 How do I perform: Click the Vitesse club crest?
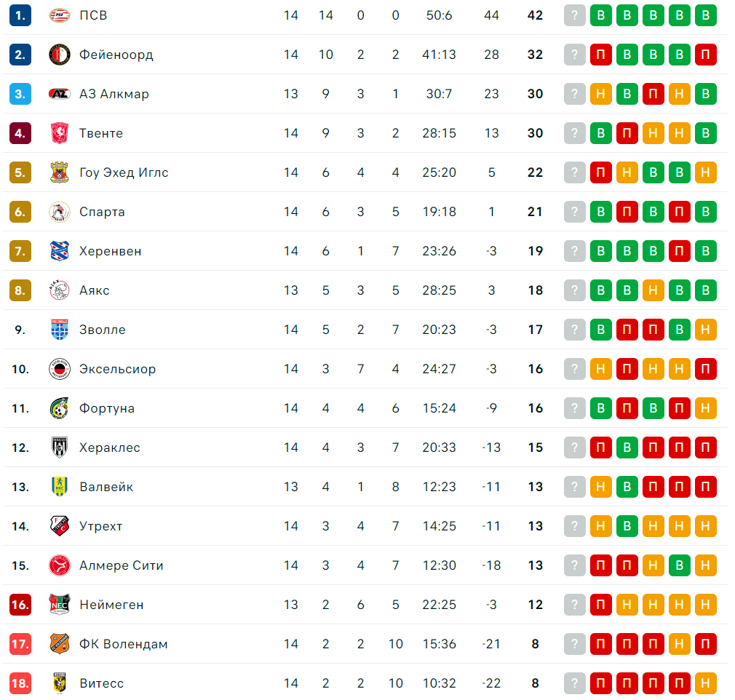(60, 683)
